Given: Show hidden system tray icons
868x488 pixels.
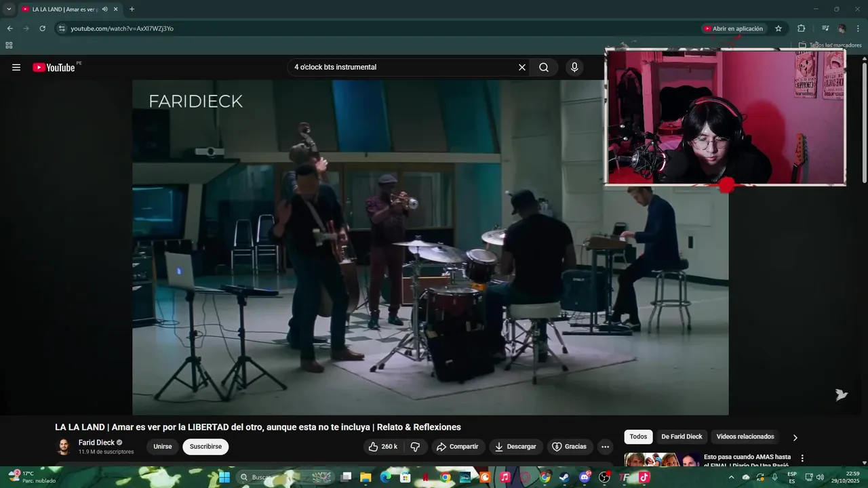Looking at the screenshot, I should coord(731,477).
